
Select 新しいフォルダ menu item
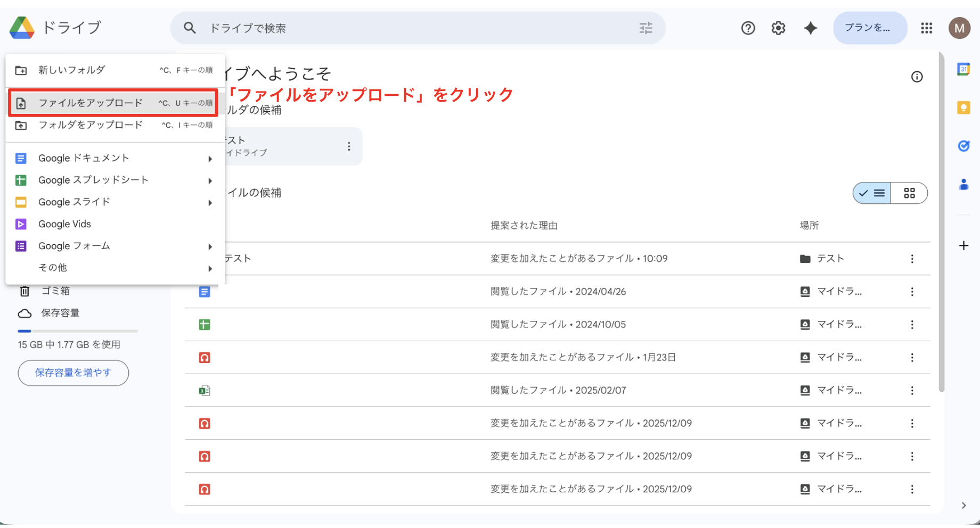(x=115, y=70)
